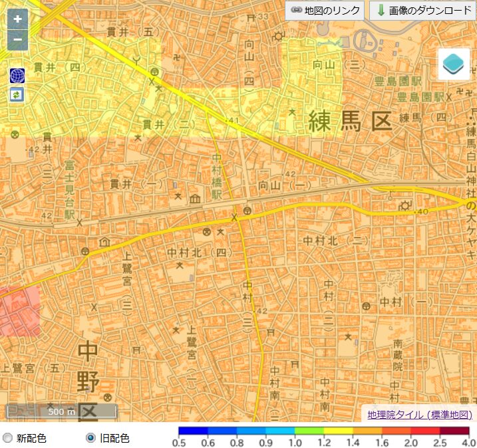Select the 旧配色 radio button

pyautogui.click(x=90, y=438)
